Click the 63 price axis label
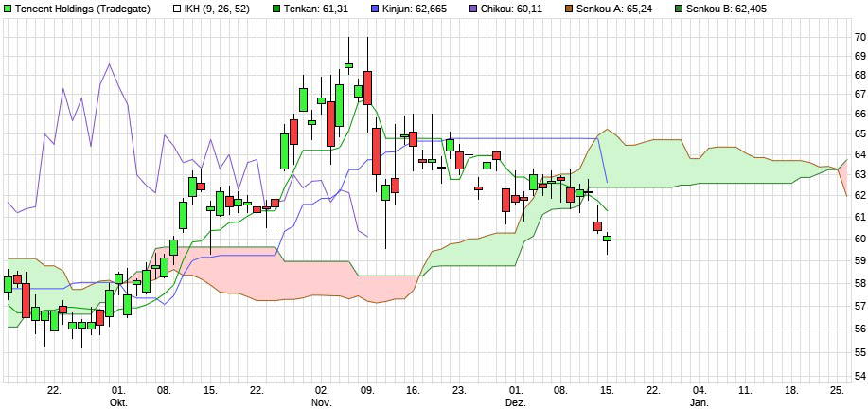This screenshot has width=868, height=409. pyautogui.click(x=859, y=175)
